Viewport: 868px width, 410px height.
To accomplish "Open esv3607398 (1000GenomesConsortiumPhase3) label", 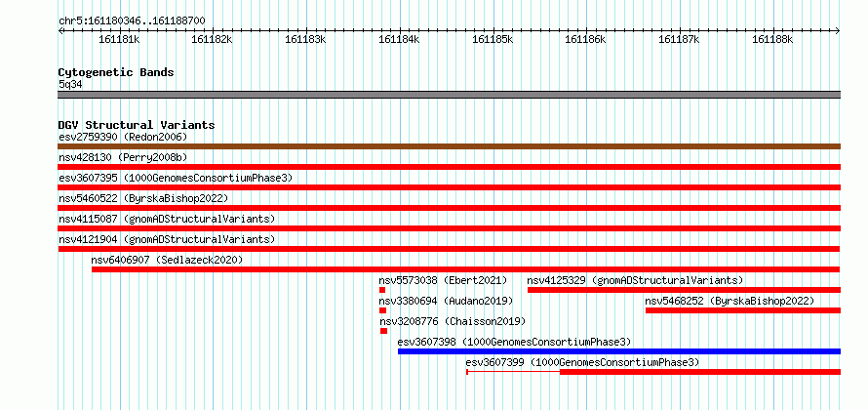I will tap(514, 342).
